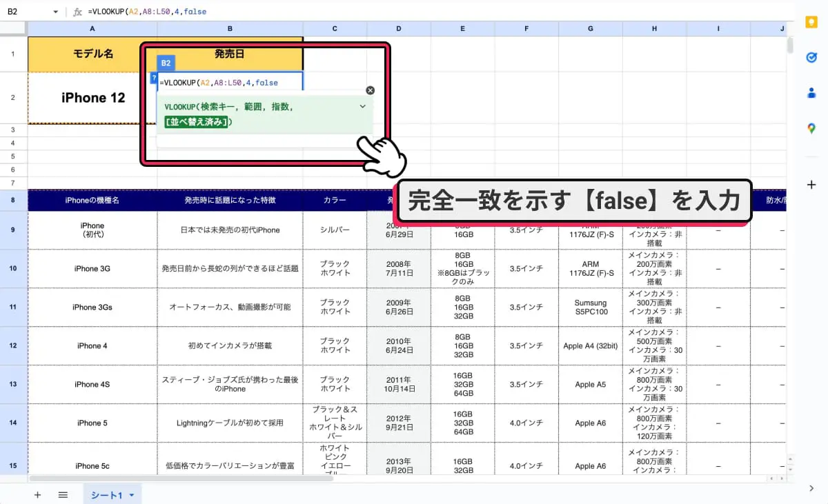Click the 日本では未発売の初代iPhone cell

[230, 230]
